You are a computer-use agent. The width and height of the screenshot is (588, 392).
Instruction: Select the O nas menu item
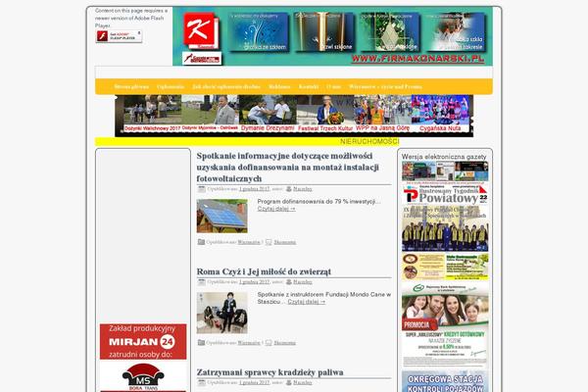333,86
